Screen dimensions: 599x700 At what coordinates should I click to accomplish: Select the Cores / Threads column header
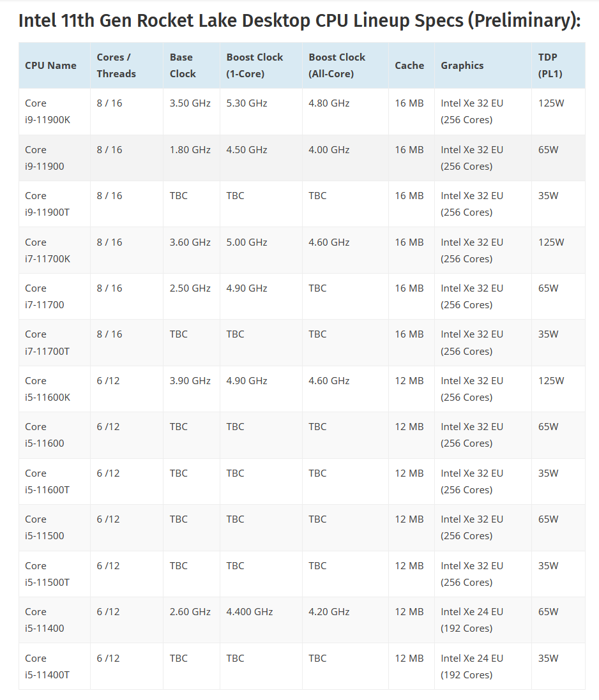point(116,65)
